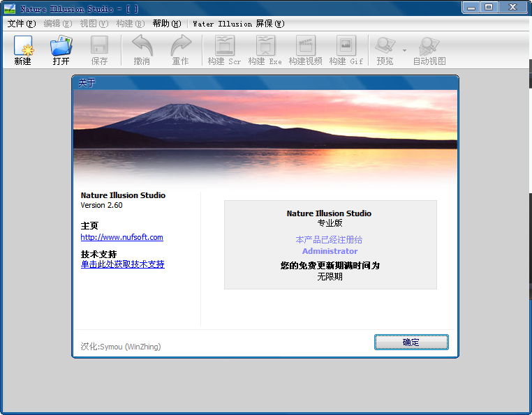
Task: Click the Nature Illusion Studio title bar icon
Action: click(10, 8)
